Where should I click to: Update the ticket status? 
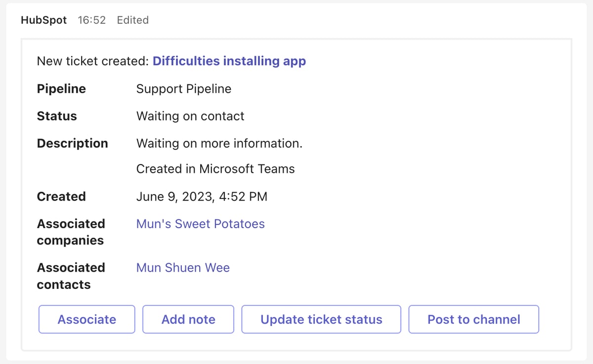click(321, 319)
